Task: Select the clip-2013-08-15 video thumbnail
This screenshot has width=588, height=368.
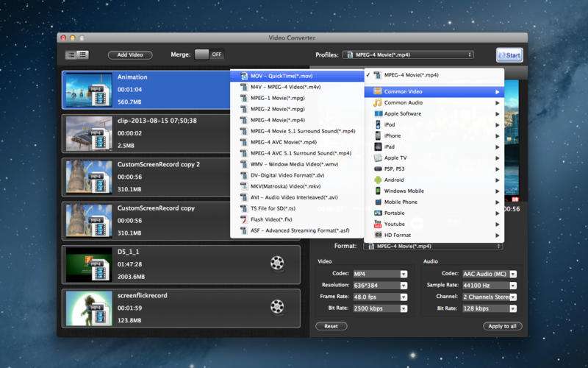Action: (89, 133)
